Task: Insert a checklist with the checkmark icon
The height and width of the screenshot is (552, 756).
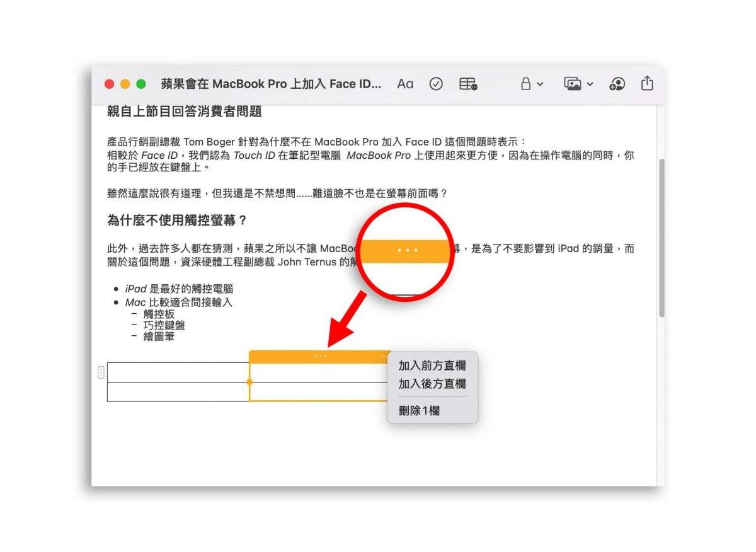Action: point(436,84)
